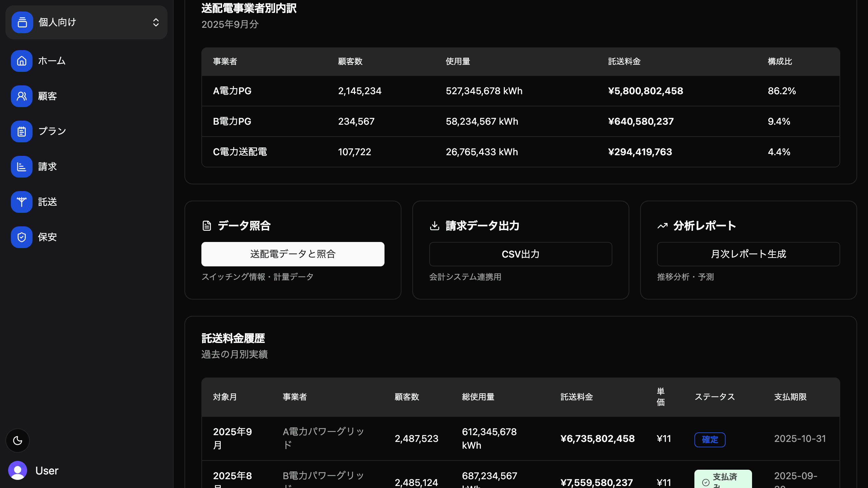Click the 託送料金 column header in breakdown table
The image size is (868, 488).
[624, 61]
